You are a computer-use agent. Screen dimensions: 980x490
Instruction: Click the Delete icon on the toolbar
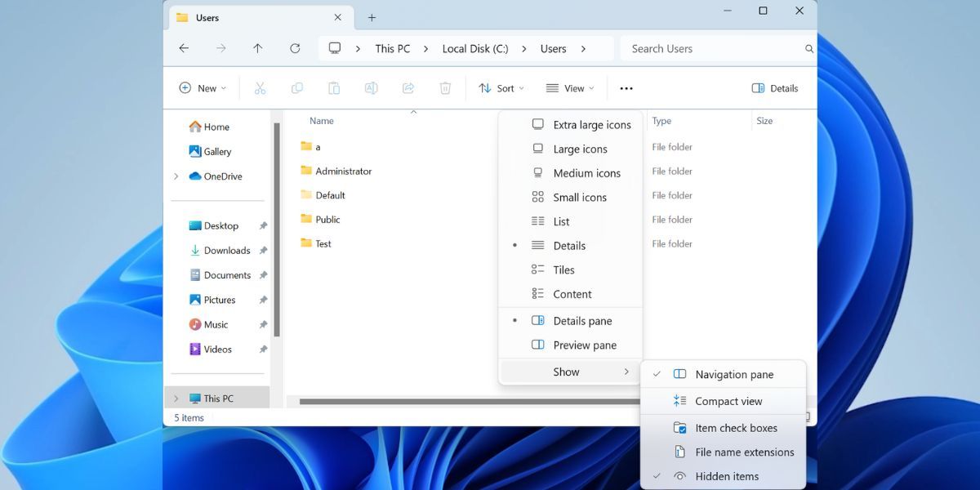pyautogui.click(x=445, y=87)
